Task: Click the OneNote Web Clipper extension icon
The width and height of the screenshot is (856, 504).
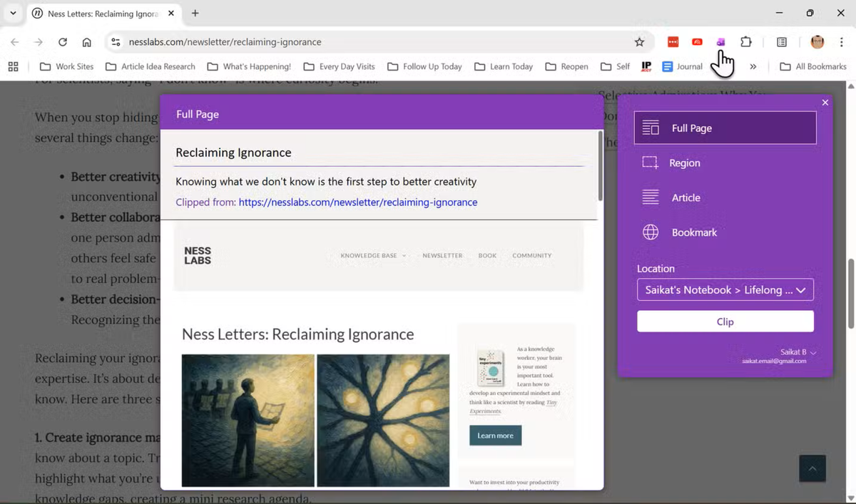Action: click(720, 42)
